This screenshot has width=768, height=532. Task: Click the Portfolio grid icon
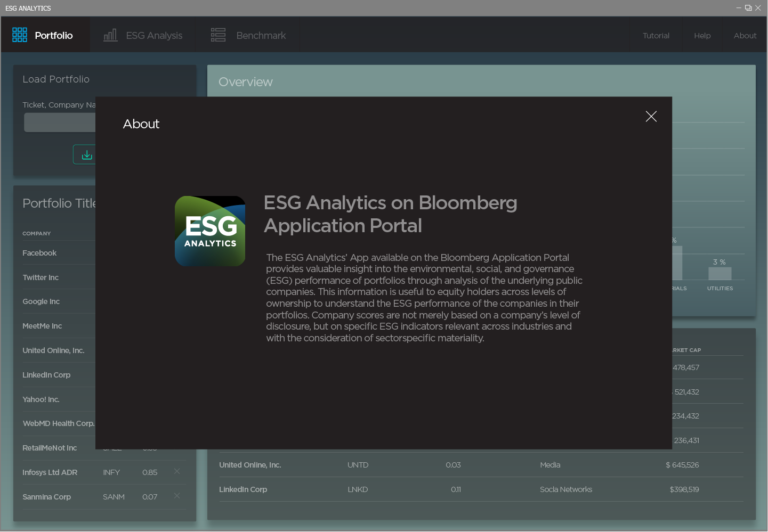click(20, 35)
